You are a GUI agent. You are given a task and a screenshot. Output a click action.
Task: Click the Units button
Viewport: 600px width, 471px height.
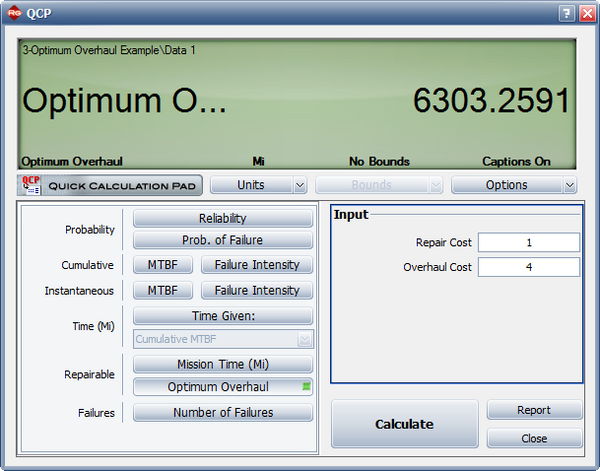click(251, 185)
